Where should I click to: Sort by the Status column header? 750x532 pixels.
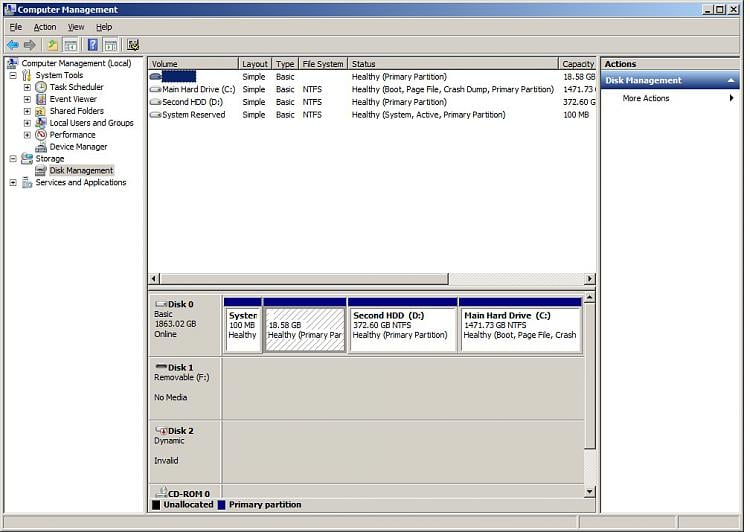[x=453, y=64]
